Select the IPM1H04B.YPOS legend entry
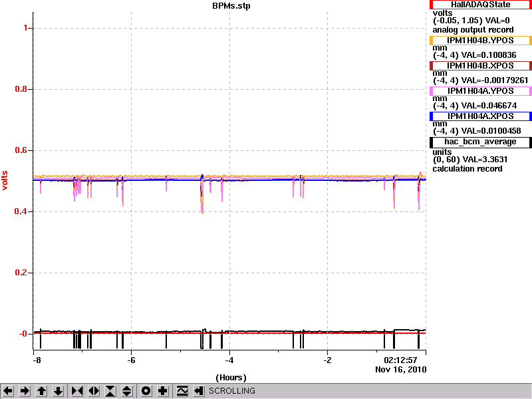532x399 pixels. [480, 41]
